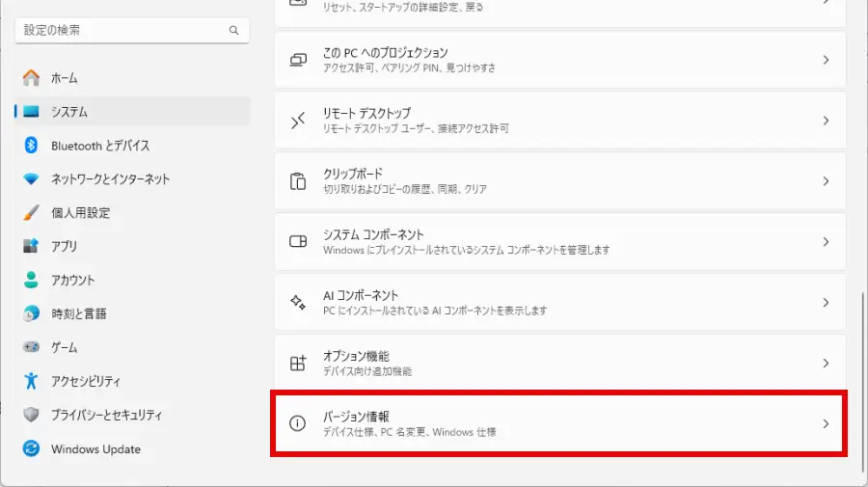Expand オプション機能 chevron arrow
This screenshot has height=487, width=868.
(x=826, y=363)
